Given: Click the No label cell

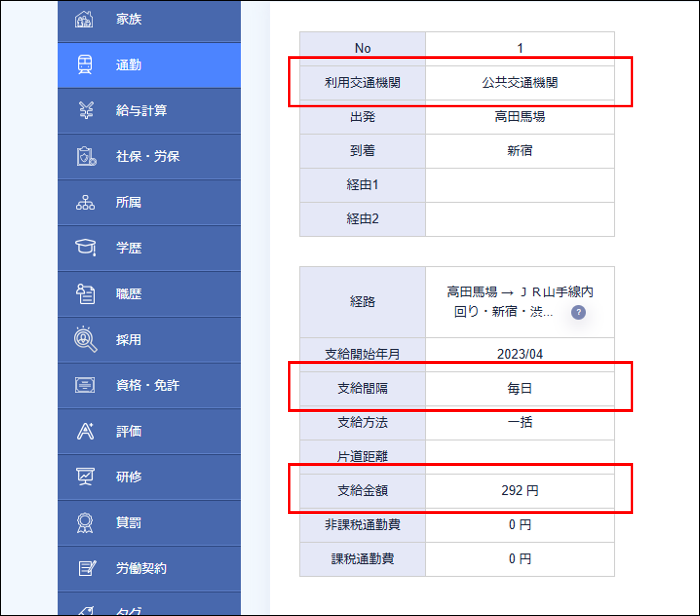Looking at the screenshot, I should point(363,48).
